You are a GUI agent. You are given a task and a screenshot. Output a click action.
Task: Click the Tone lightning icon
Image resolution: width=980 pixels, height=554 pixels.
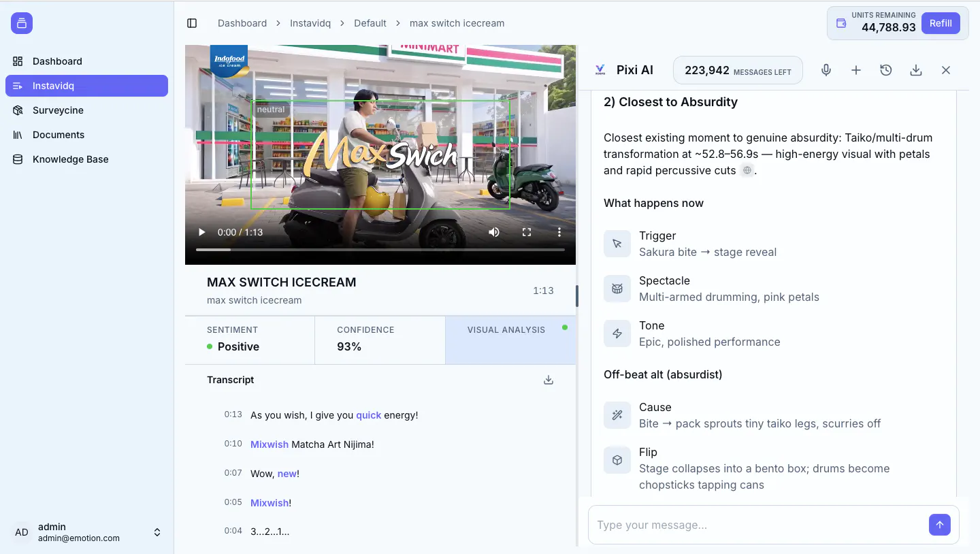[617, 333]
